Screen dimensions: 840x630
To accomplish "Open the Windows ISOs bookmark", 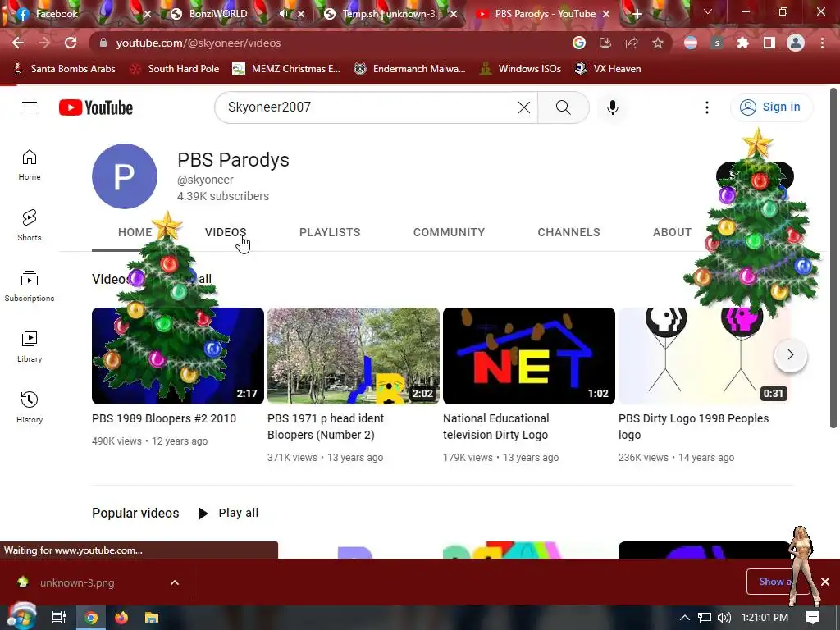I will pyautogui.click(x=519, y=69).
